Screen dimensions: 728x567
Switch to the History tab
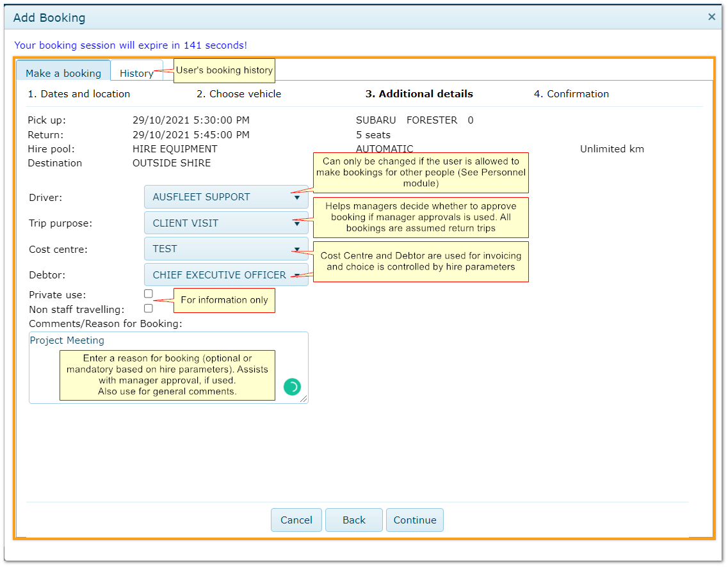[x=136, y=73]
